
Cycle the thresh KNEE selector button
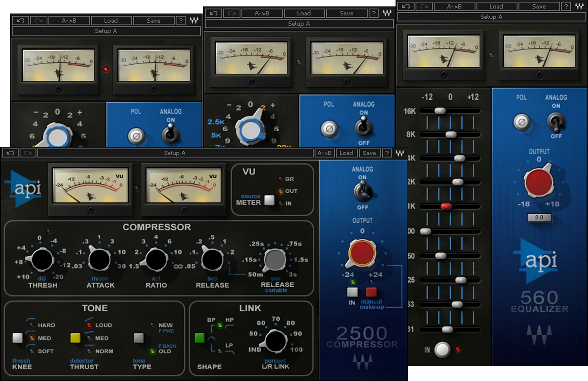click(x=18, y=338)
